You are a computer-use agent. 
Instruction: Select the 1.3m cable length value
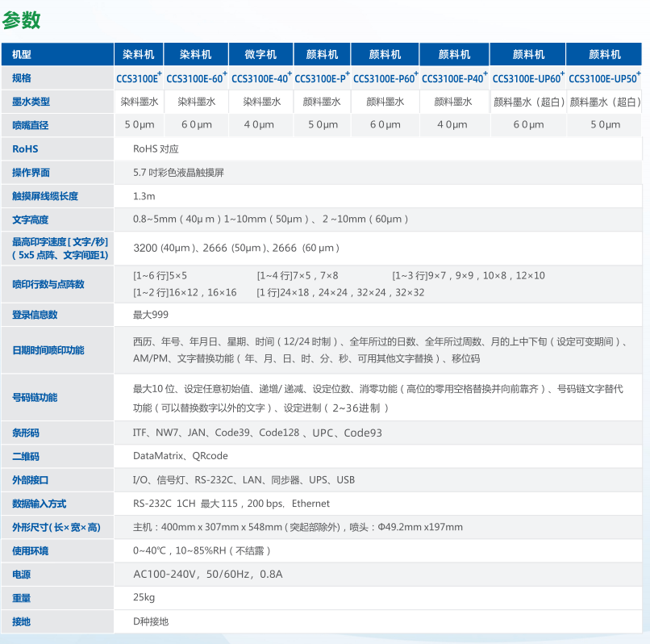click(144, 196)
